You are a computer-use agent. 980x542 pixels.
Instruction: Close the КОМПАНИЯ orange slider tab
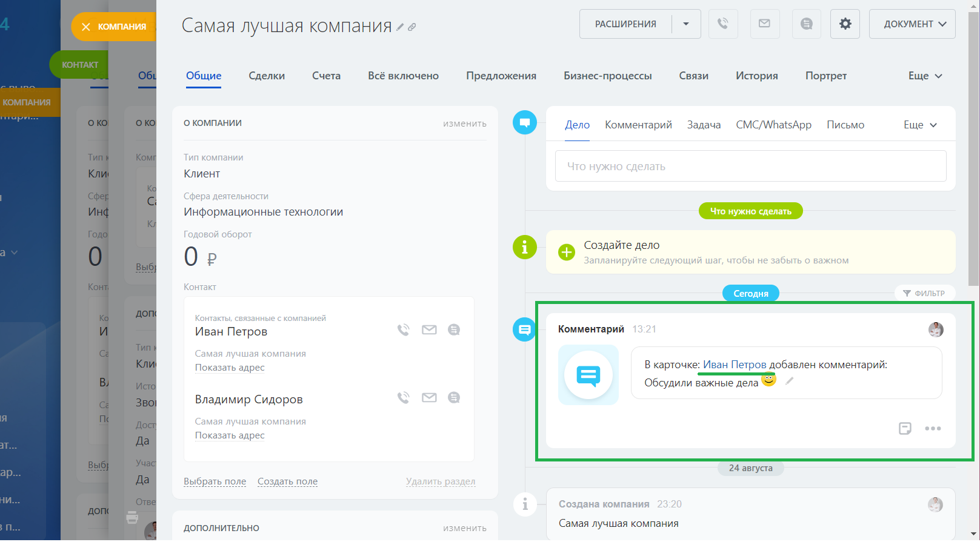pos(86,27)
